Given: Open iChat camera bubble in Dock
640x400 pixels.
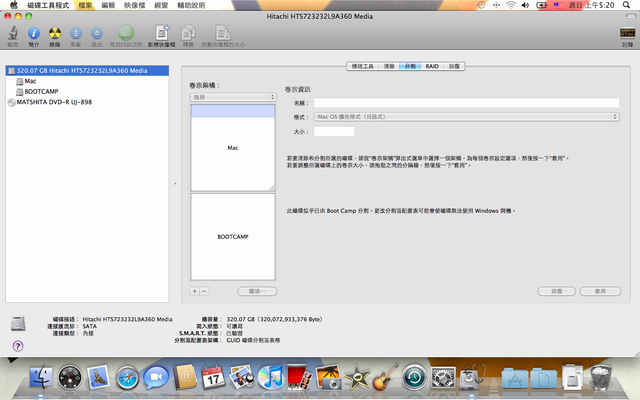Looking at the screenshot, I should point(156,378).
